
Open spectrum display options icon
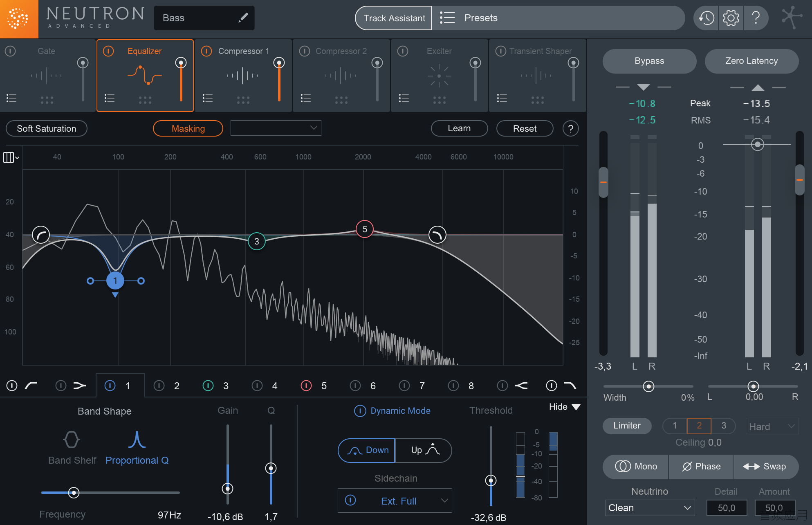[x=11, y=157]
